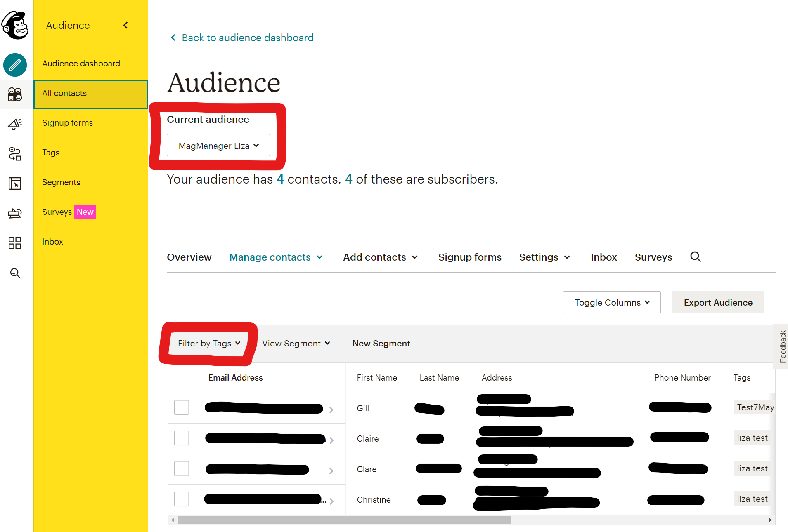Select the checkbox in Claire's row

point(182,438)
